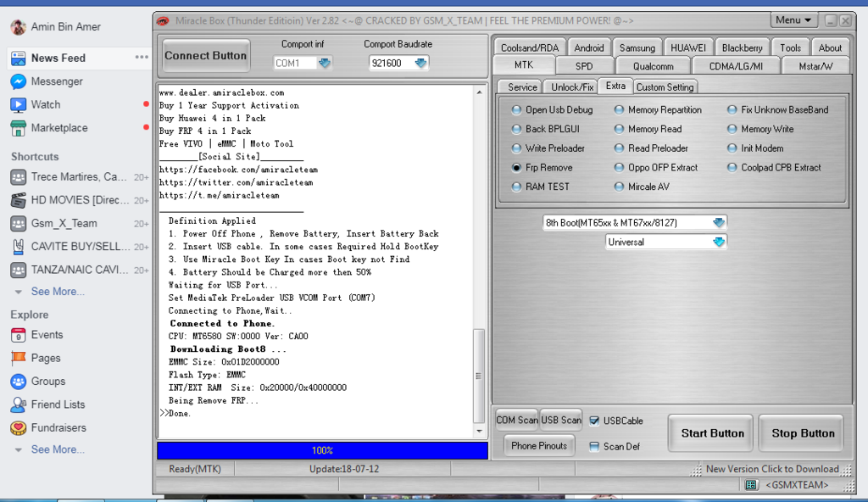This screenshot has width=868, height=502.
Task: Click the log panel vertical scrollbar thumb
Action: (x=479, y=376)
